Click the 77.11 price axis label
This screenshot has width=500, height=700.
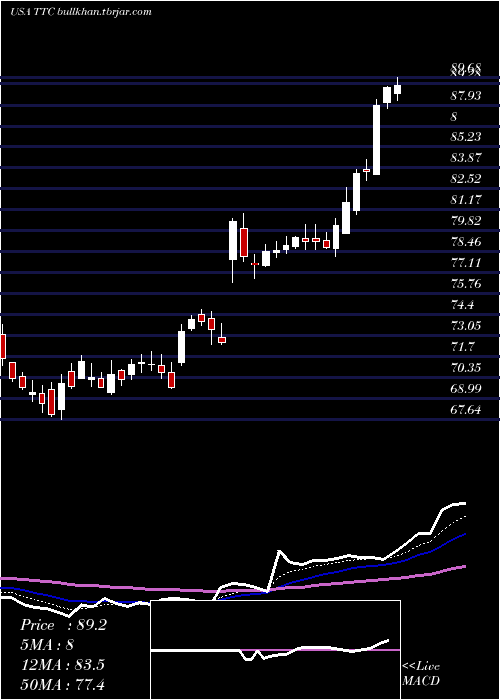click(x=466, y=262)
